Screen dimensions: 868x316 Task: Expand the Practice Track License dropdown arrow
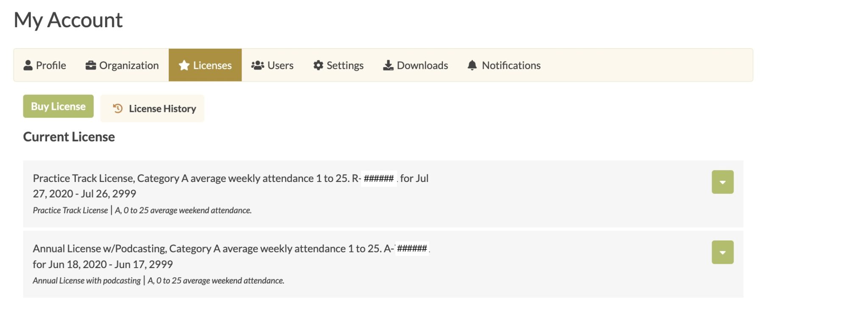722,182
